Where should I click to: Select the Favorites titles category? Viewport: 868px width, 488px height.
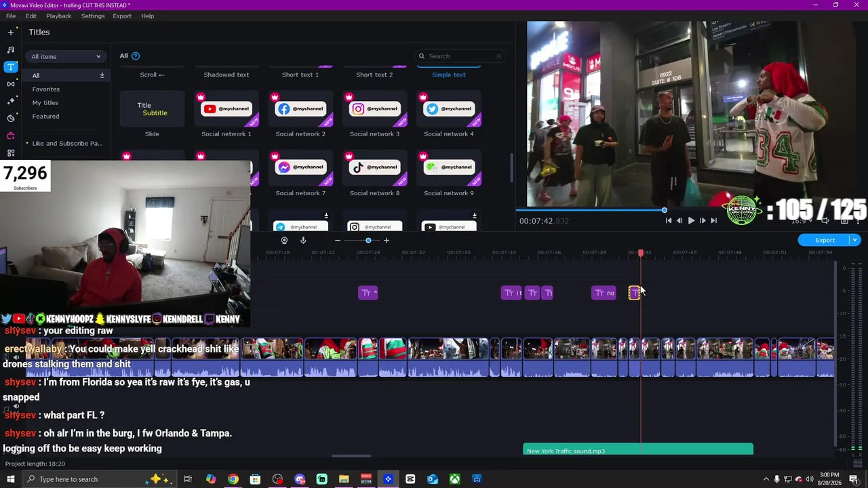(x=46, y=89)
